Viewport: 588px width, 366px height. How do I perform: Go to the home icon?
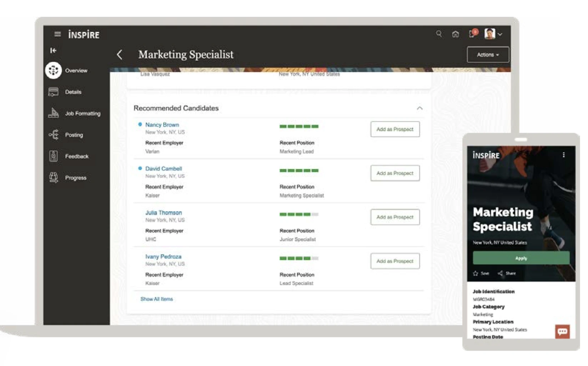coord(455,34)
